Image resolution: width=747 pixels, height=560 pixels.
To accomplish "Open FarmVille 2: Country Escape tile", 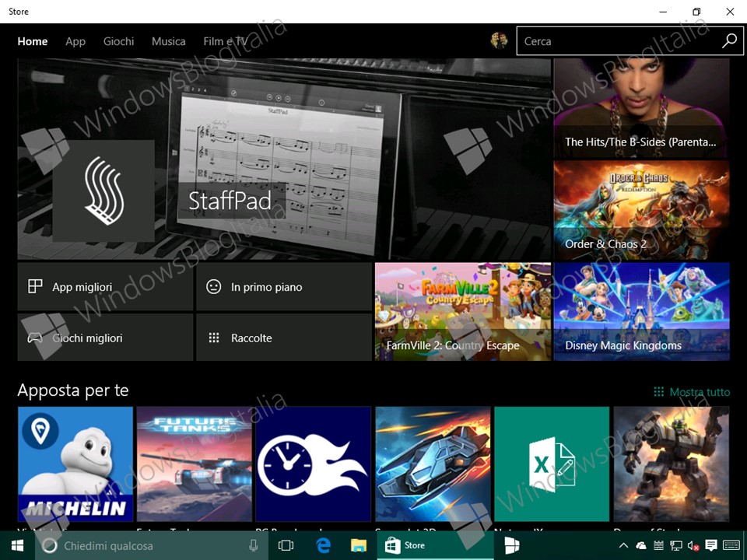I will point(462,311).
